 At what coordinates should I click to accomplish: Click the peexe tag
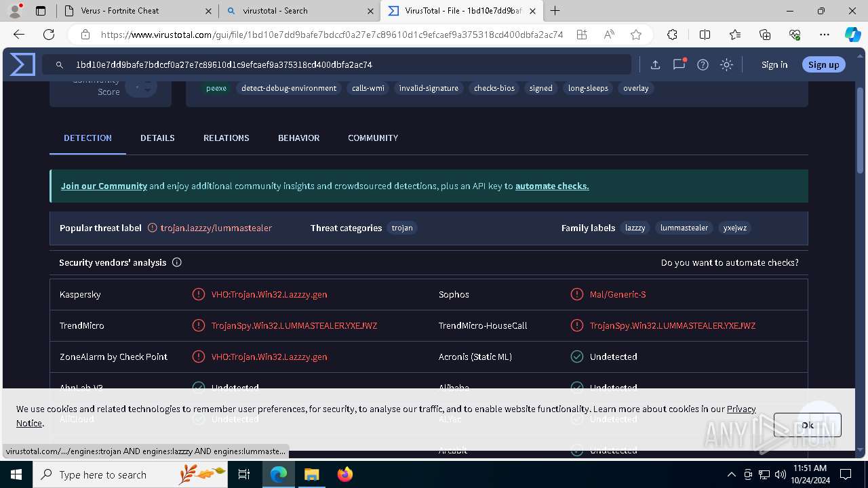[x=216, y=88]
